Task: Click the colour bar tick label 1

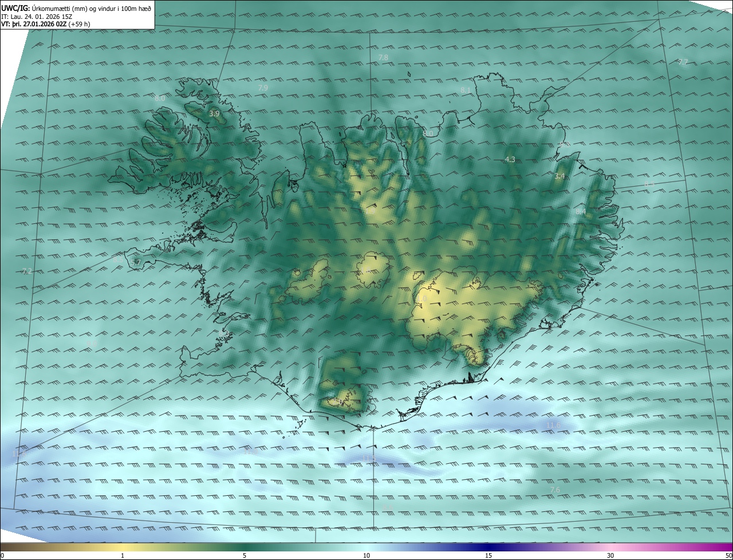Action: click(x=123, y=555)
